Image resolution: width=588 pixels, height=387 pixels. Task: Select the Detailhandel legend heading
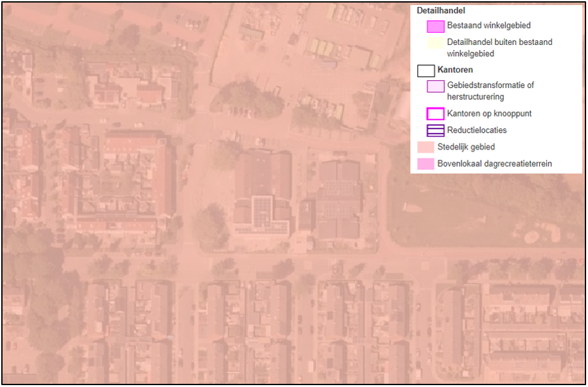pos(441,11)
